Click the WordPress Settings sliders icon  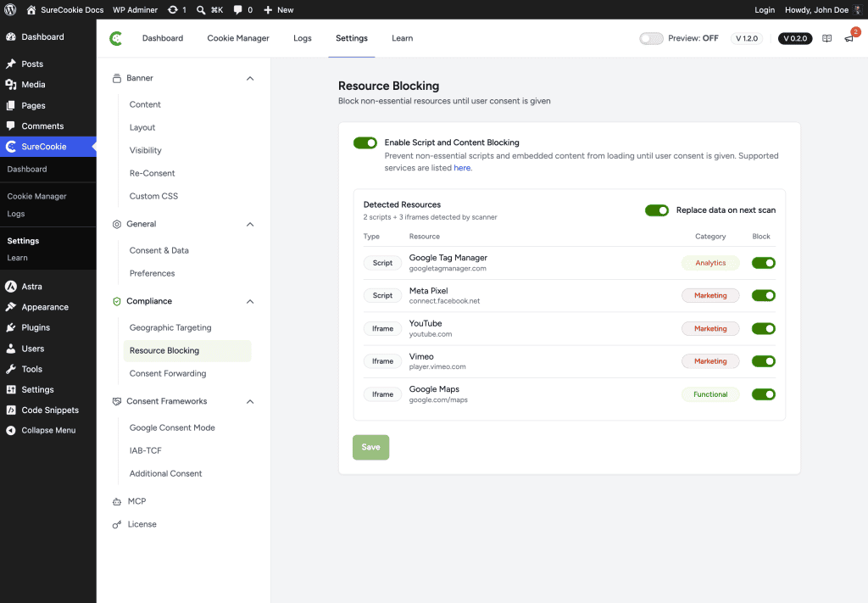(x=10, y=389)
